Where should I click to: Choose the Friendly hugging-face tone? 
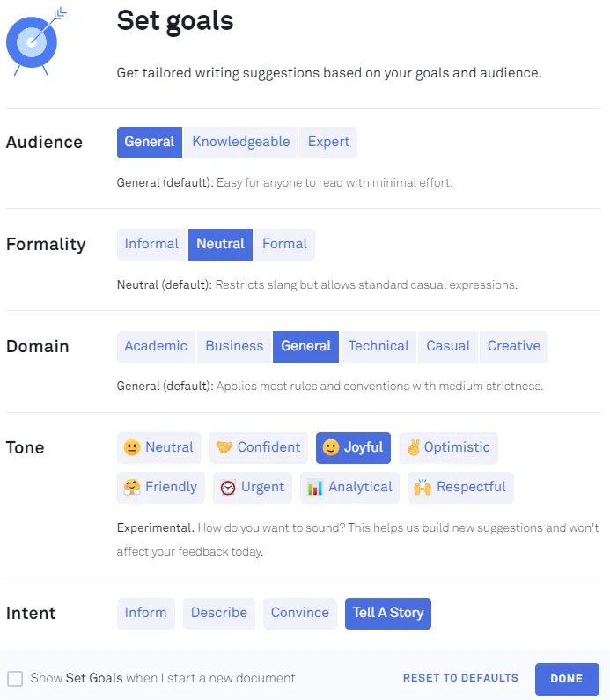click(161, 487)
